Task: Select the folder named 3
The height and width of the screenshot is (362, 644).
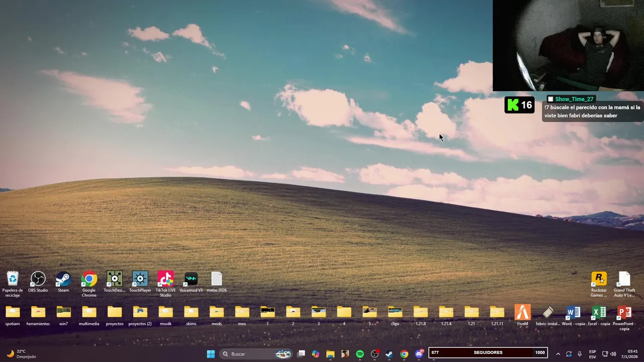Action: [318, 316]
